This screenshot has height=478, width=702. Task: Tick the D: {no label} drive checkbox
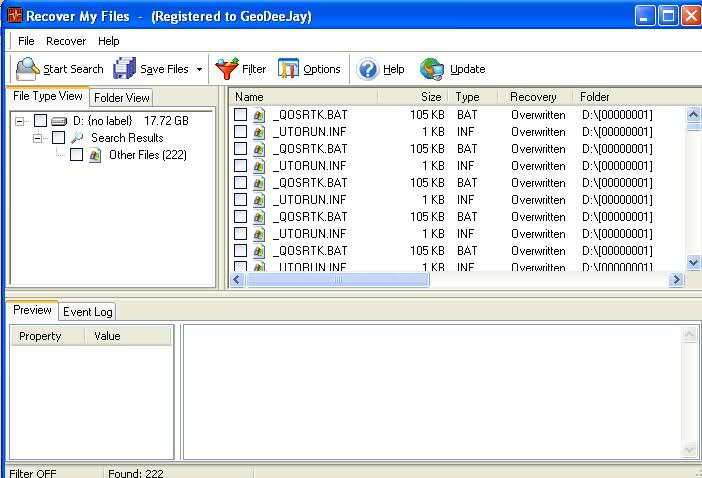[40, 120]
